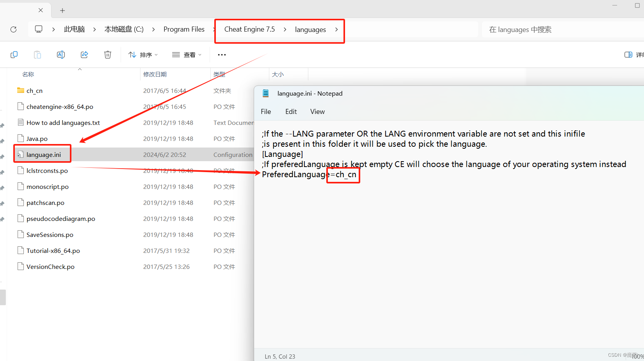
Task: Select patchscan.po file name
Action: 45,203
